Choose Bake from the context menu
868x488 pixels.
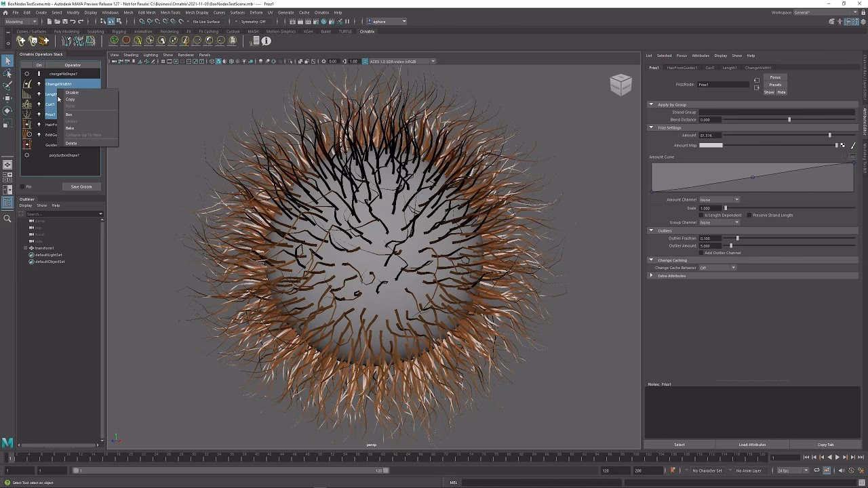(70, 128)
